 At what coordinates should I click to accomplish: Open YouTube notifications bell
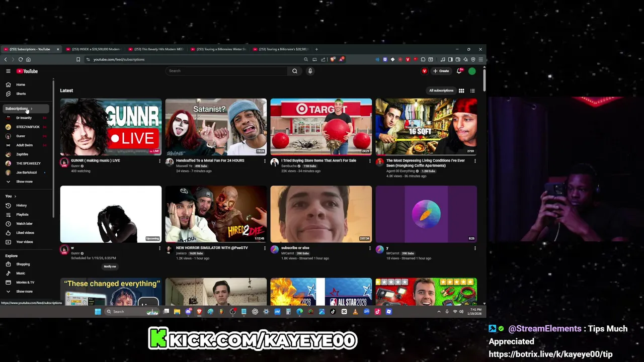coord(459,71)
